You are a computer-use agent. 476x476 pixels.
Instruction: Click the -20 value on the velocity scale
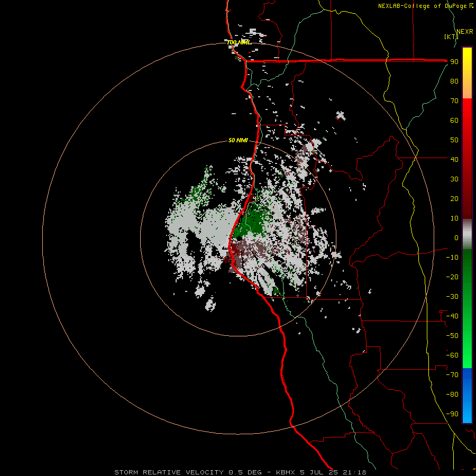[452, 277]
